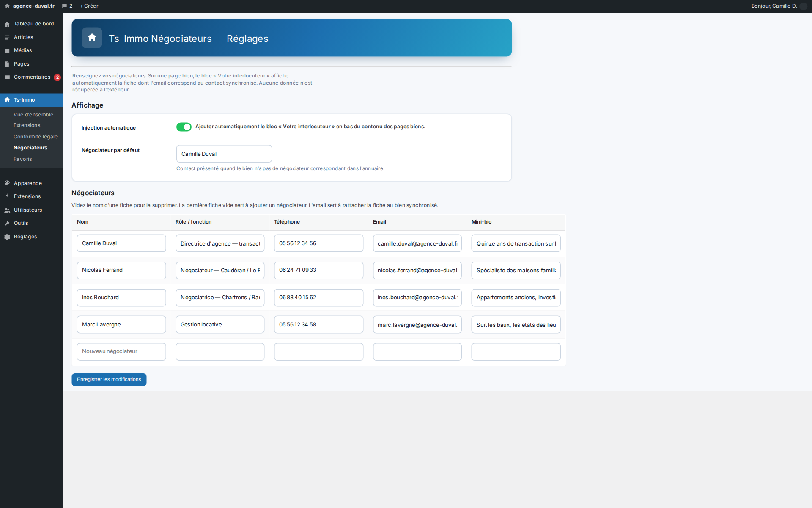Click the Articles sidebar icon
The image size is (812, 508).
(x=7, y=38)
